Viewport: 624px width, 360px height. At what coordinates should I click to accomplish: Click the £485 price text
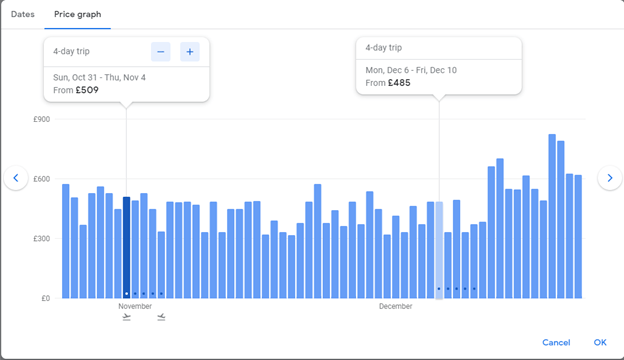click(399, 83)
